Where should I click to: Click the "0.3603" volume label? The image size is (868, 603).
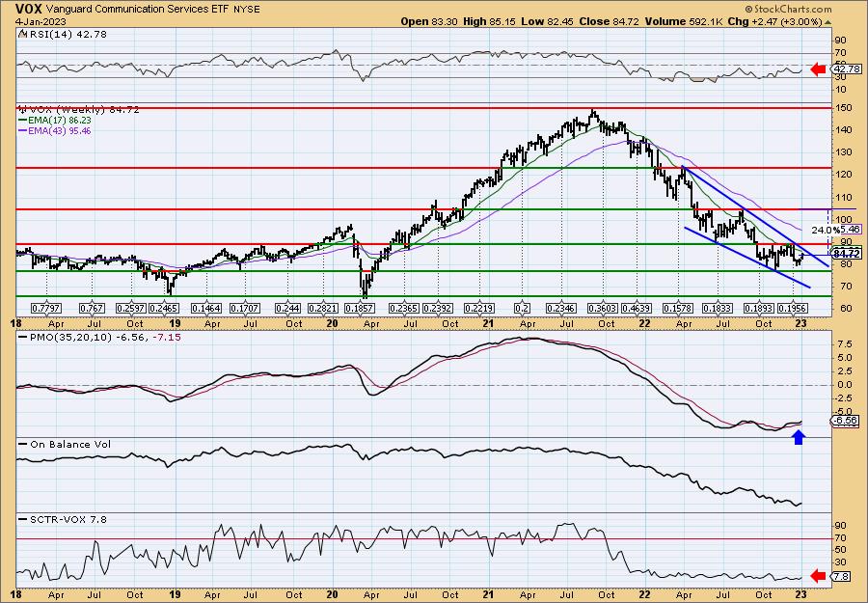click(x=602, y=308)
